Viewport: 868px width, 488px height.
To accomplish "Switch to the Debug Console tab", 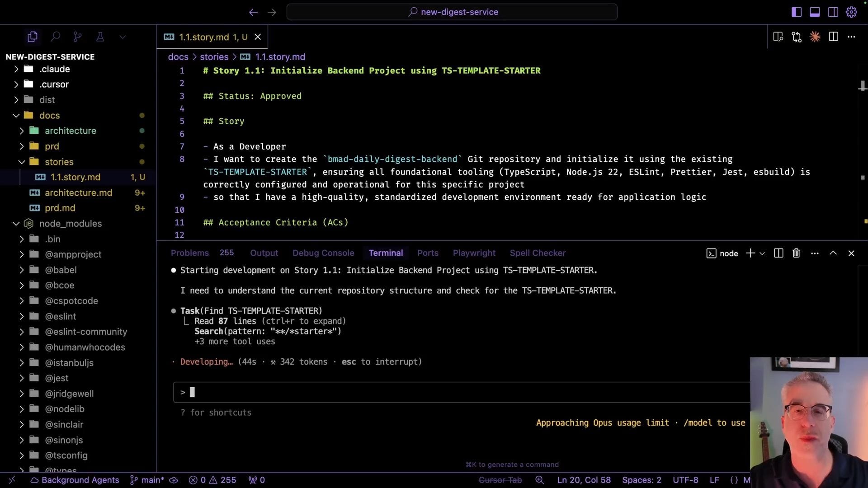I will coord(323,253).
